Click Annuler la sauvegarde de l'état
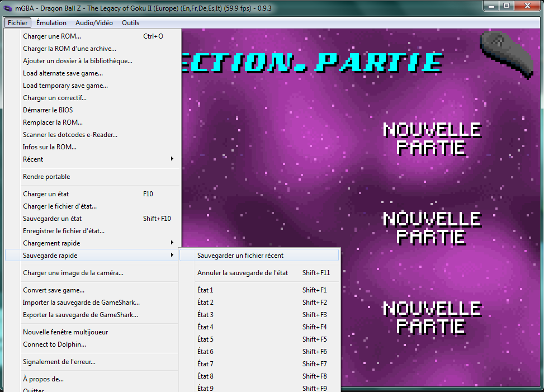Image resolution: width=544 pixels, height=392 pixels. click(259, 273)
